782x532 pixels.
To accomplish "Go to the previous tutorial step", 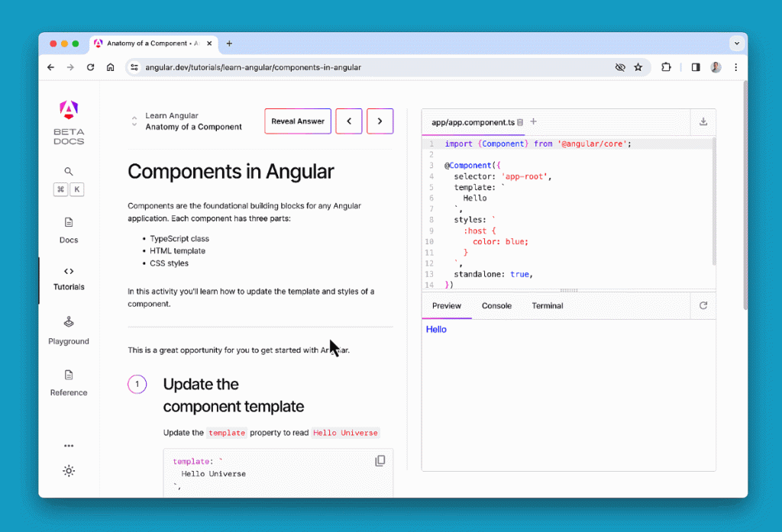I will click(349, 121).
